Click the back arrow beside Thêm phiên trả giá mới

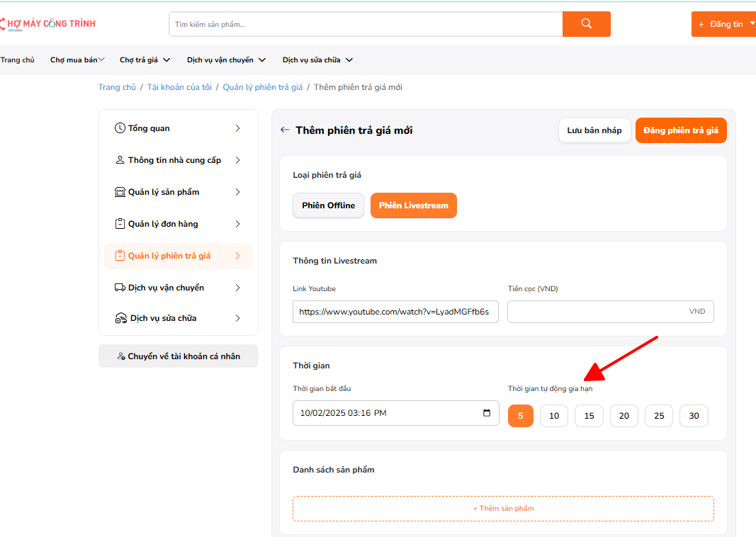point(285,130)
